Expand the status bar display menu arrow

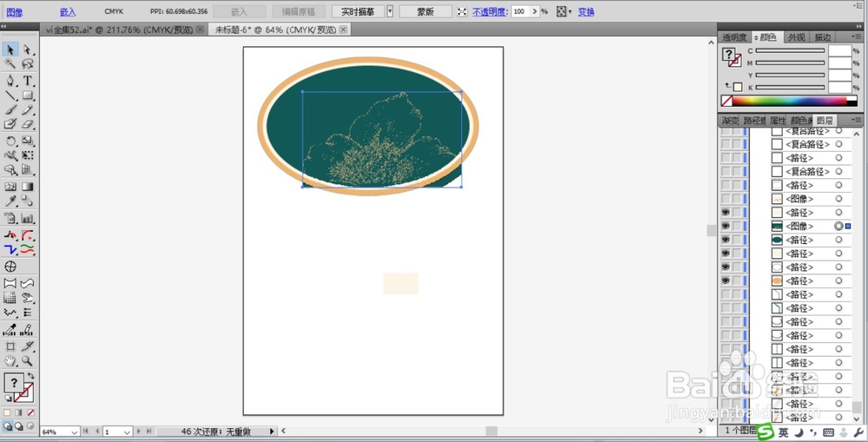(272, 432)
